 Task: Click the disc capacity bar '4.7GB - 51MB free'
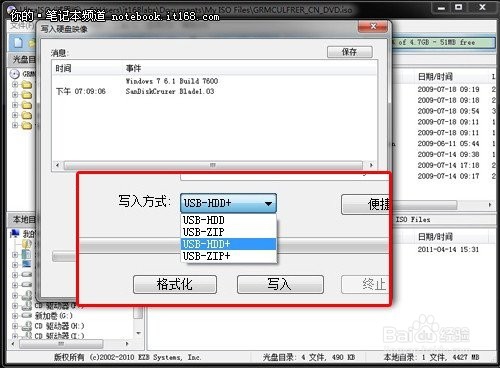[443, 42]
